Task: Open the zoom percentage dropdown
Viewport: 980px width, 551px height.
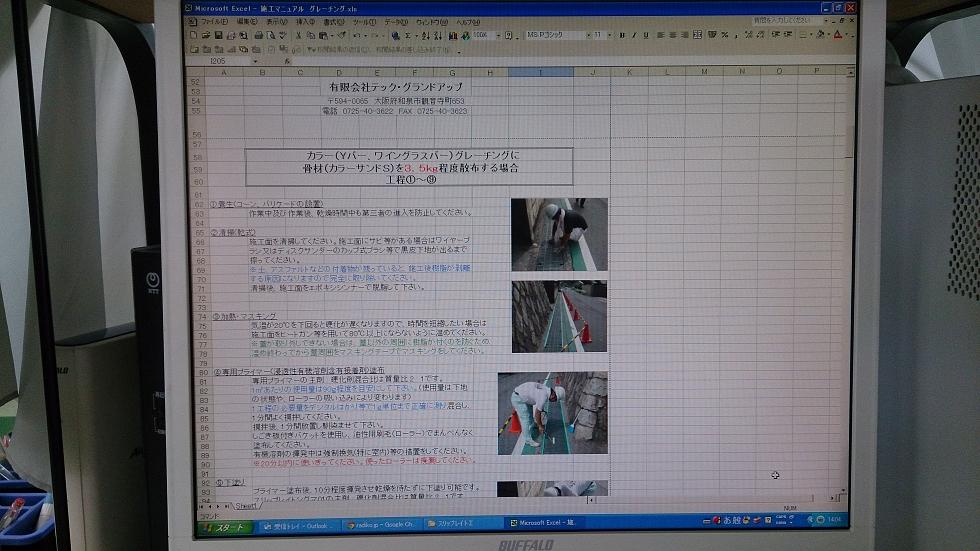Action: click(x=499, y=35)
